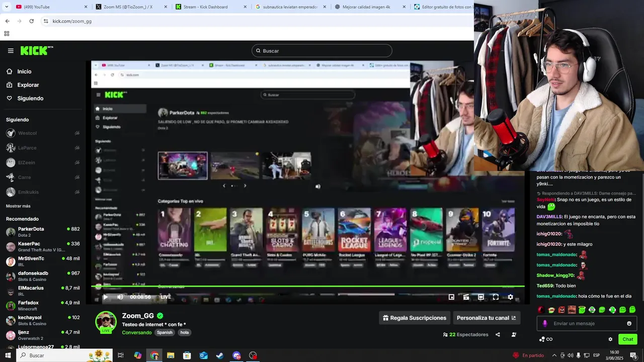The width and height of the screenshot is (644, 362).
Task: Open recommended channel kechaysol
Action: coord(43,320)
